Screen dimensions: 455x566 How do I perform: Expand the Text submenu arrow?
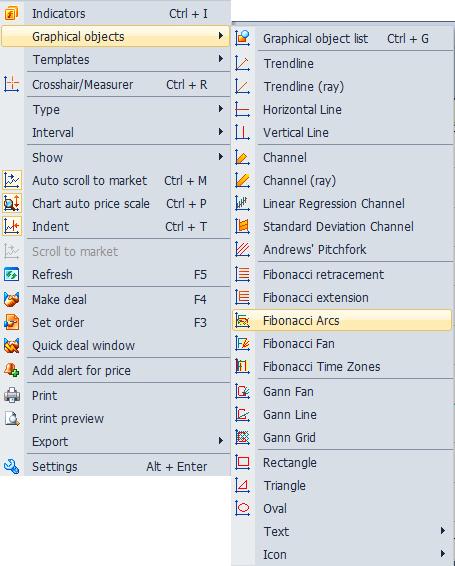(443, 531)
